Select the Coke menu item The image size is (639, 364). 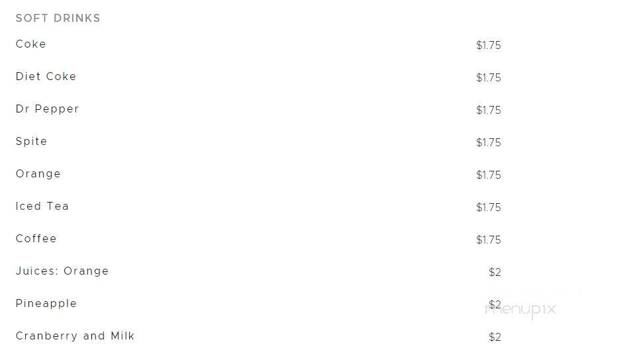[31, 44]
